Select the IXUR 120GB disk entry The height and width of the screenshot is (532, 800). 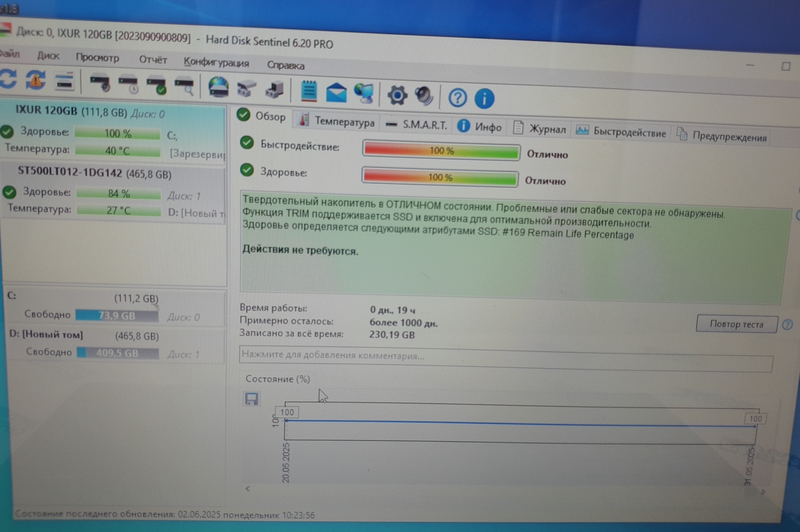click(113, 132)
